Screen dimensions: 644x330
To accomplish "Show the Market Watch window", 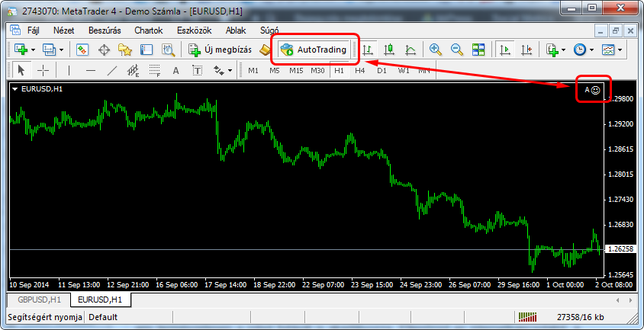I will tap(82, 50).
